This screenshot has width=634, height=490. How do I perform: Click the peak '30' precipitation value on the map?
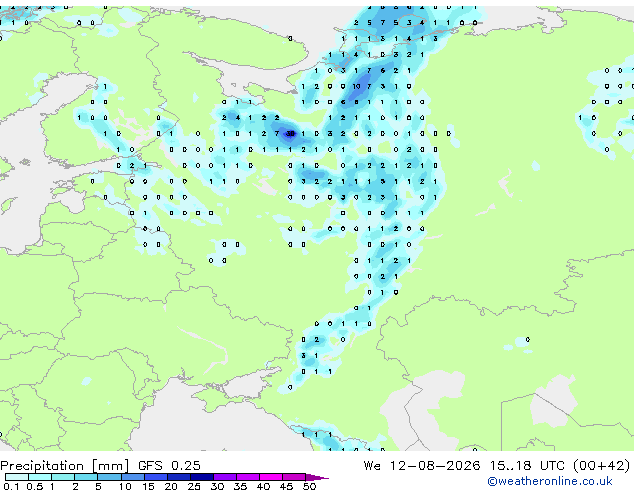tap(290, 133)
